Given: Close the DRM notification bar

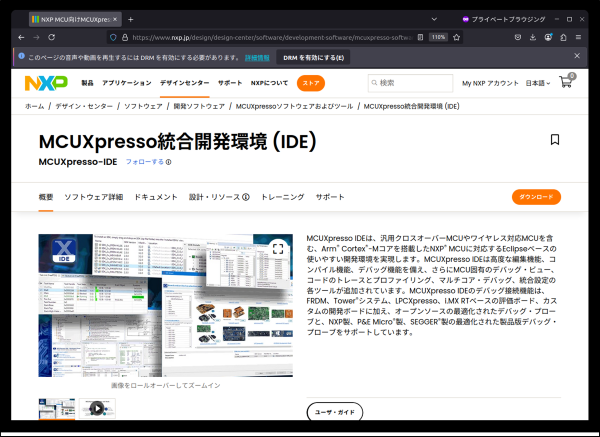Looking at the screenshot, I should click(x=577, y=57).
